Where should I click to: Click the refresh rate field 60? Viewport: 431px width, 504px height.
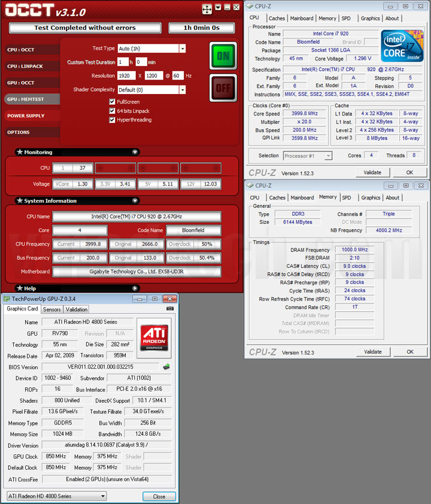pyautogui.click(x=178, y=75)
